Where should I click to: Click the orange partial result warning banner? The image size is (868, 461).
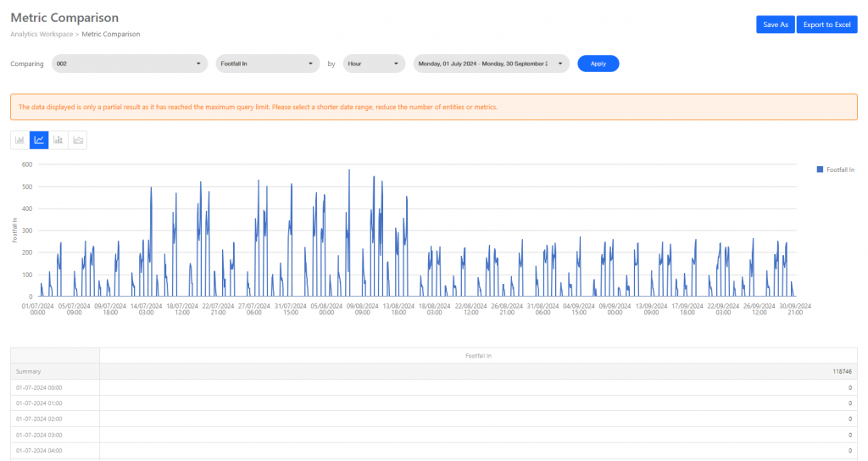(x=433, y=107)
